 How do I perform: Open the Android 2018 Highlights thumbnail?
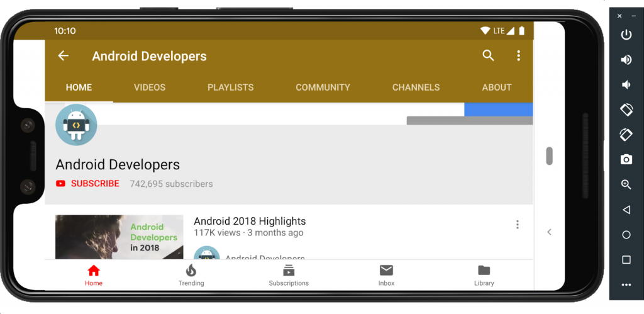point(119,237)
